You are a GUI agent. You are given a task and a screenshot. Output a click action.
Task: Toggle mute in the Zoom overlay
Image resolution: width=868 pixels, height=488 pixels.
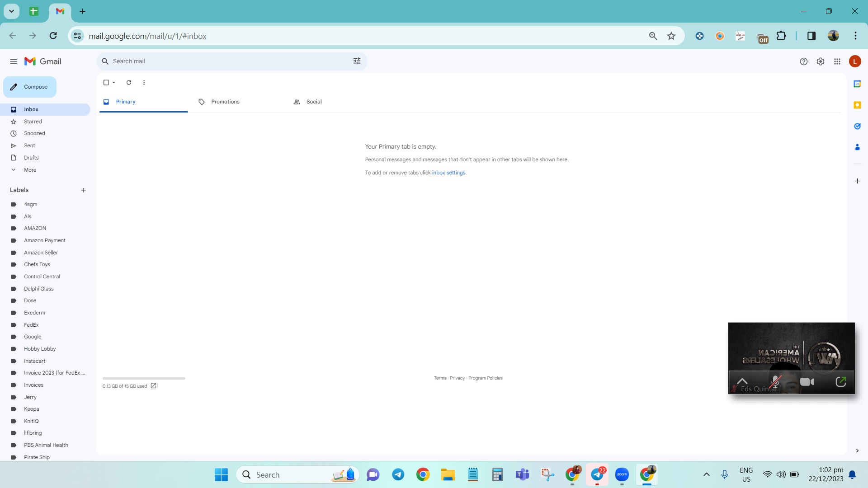775,382
